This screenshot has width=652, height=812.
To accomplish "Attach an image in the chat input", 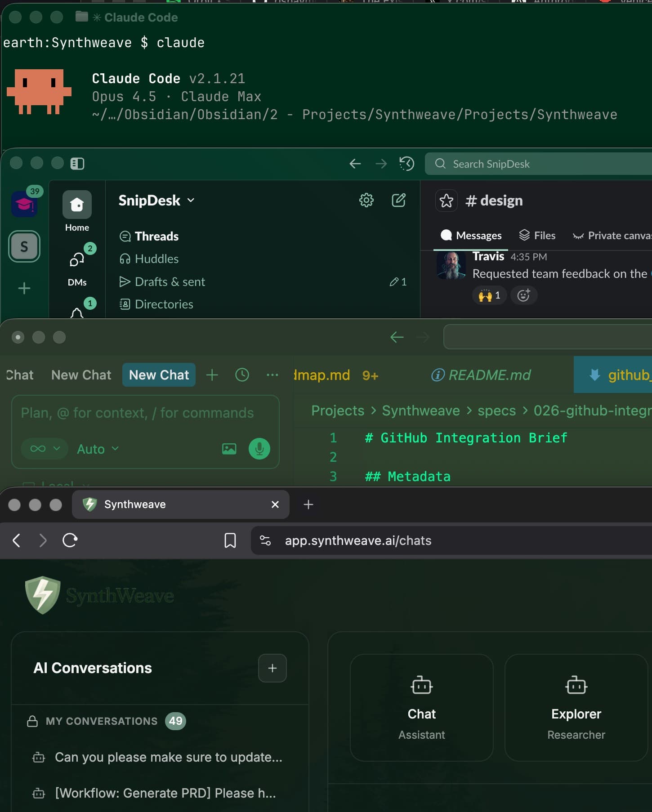I will 229,449.
